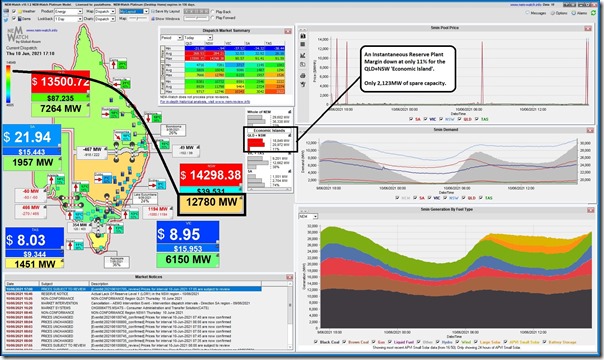Image resolution: width=604 pixels, height=360 pixels.
Task: Click the Options icon in the top bar
Action: [559, 13]
